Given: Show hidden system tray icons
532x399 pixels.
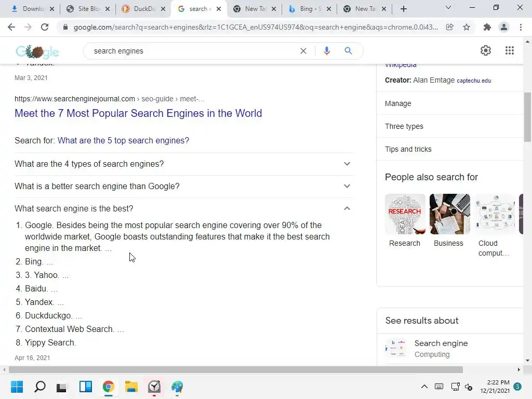Looking at the screenshot, I should pyautogui.click(x=424, y=387).
